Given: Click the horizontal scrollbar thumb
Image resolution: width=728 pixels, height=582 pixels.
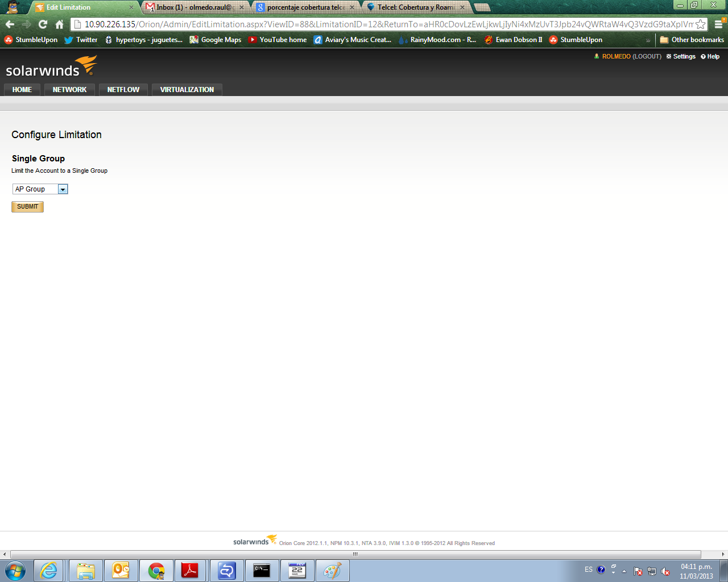Looking at the screenshot, I should tap(355, 554).
